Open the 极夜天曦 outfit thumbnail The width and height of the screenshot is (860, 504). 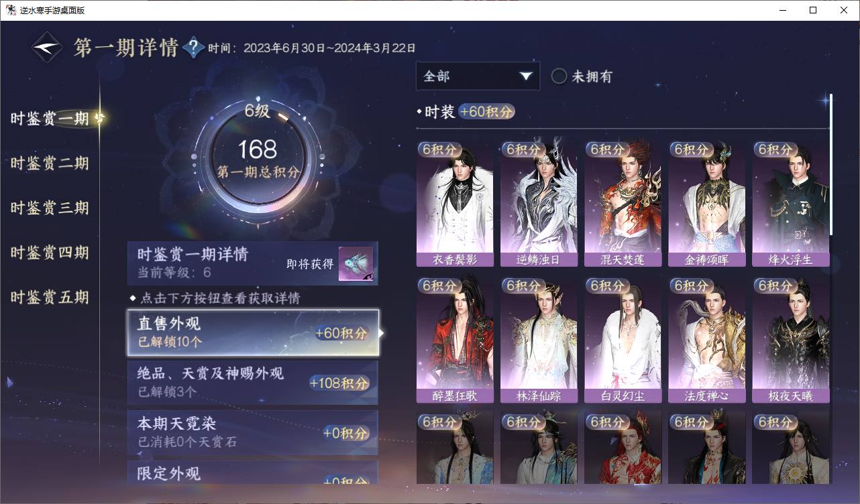pos(790,340)
